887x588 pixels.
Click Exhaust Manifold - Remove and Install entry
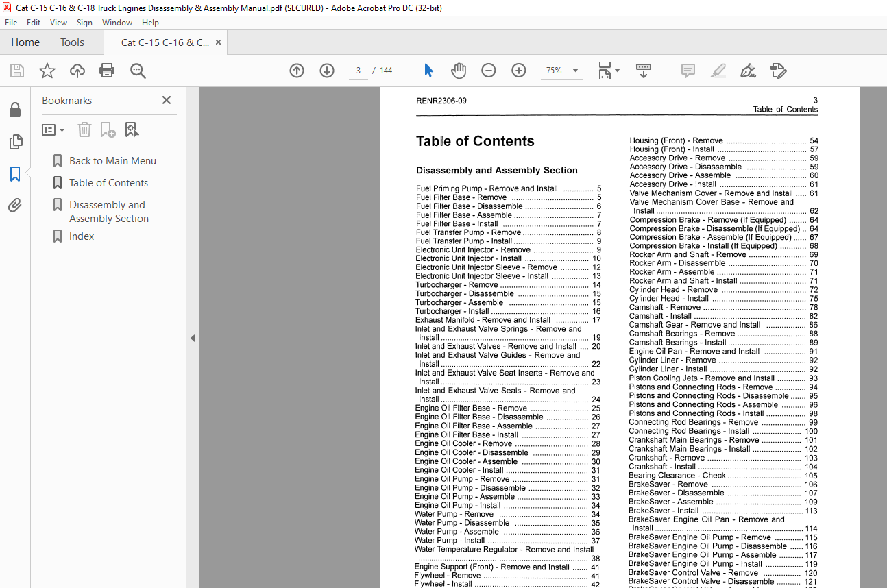point(508,320)
